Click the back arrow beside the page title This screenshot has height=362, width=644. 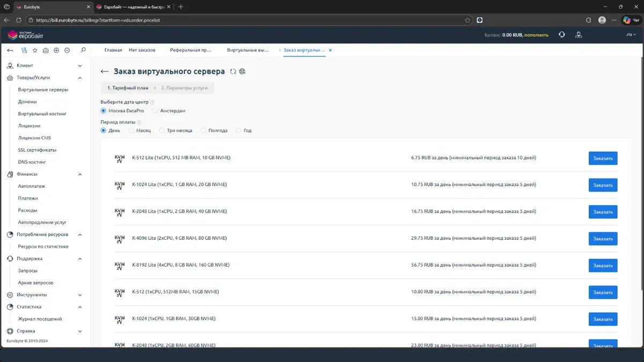click(x=105, y=71)
